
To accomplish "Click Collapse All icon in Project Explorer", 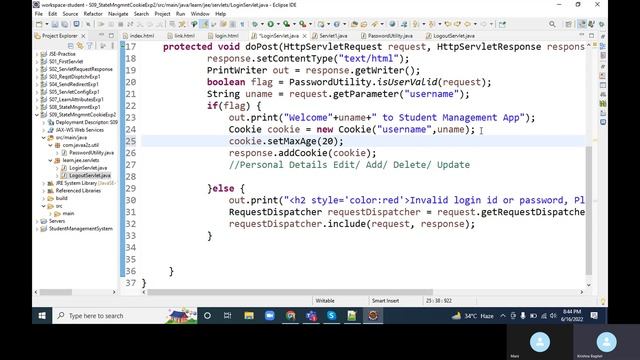I will (70, 46).
